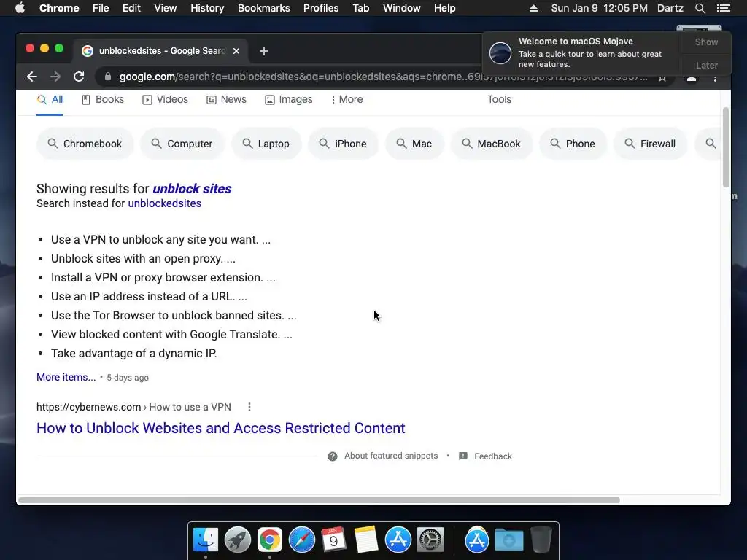
Task: Open Chrome three-dot menu
Action: click(x=715, y=77)
